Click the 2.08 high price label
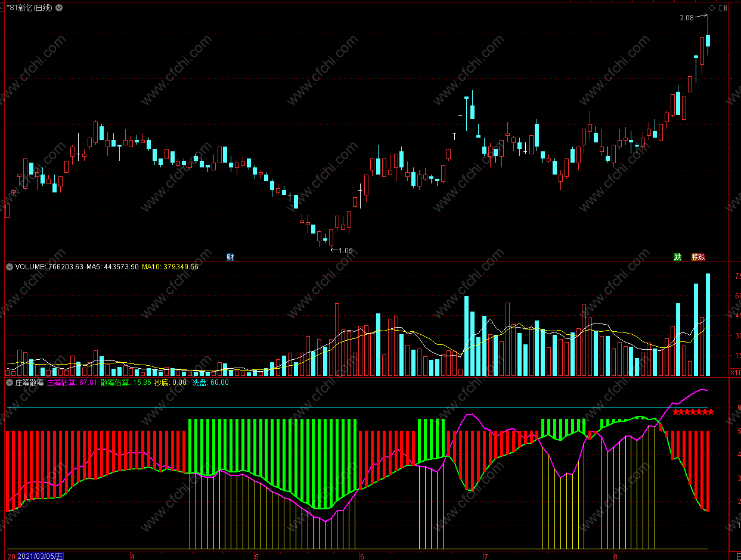This screenshot has height=560, width=741. pos(686,18)
